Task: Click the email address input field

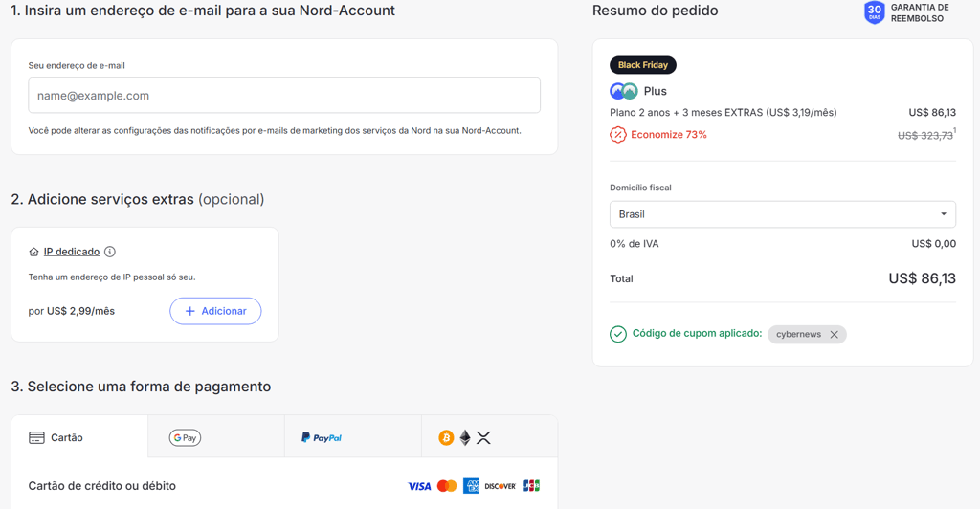Action: pyautogui.click(x=284, y=96)
